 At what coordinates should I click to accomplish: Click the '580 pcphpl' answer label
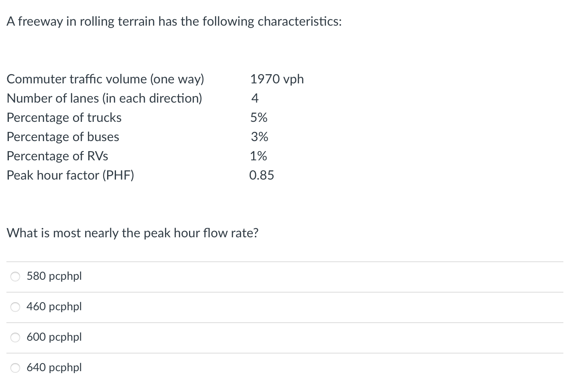point(54,276)
